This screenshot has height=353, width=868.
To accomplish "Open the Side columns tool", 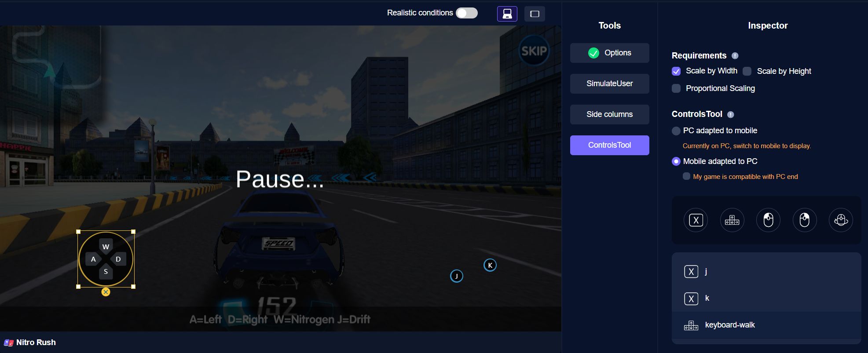I will (609, 114).
